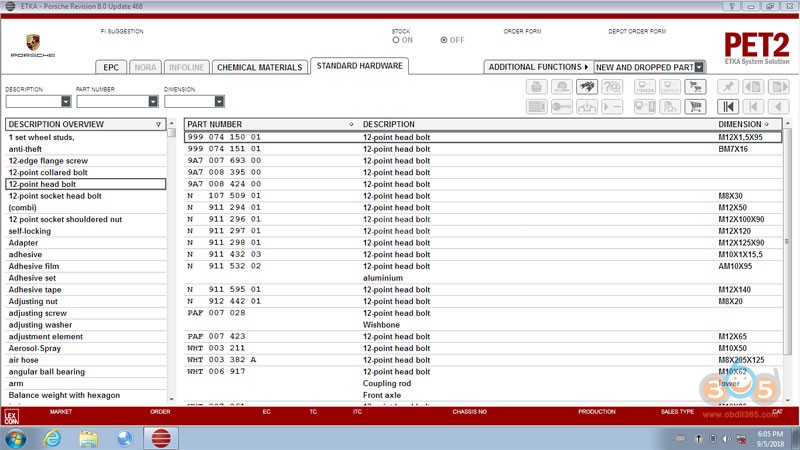Expand the New and Dropped Part dropdown

point(699,67)
